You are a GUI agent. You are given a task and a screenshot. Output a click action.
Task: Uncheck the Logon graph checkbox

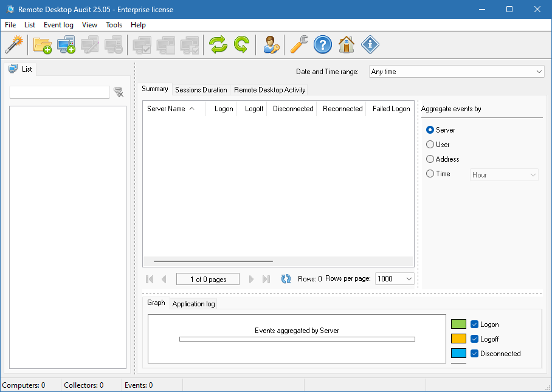tap(475, 325)
